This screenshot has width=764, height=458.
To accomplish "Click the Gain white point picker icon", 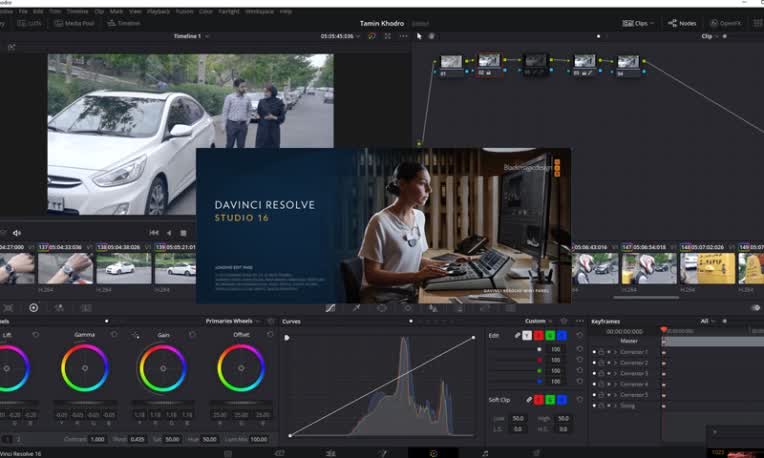I will [x=135, y=335].
